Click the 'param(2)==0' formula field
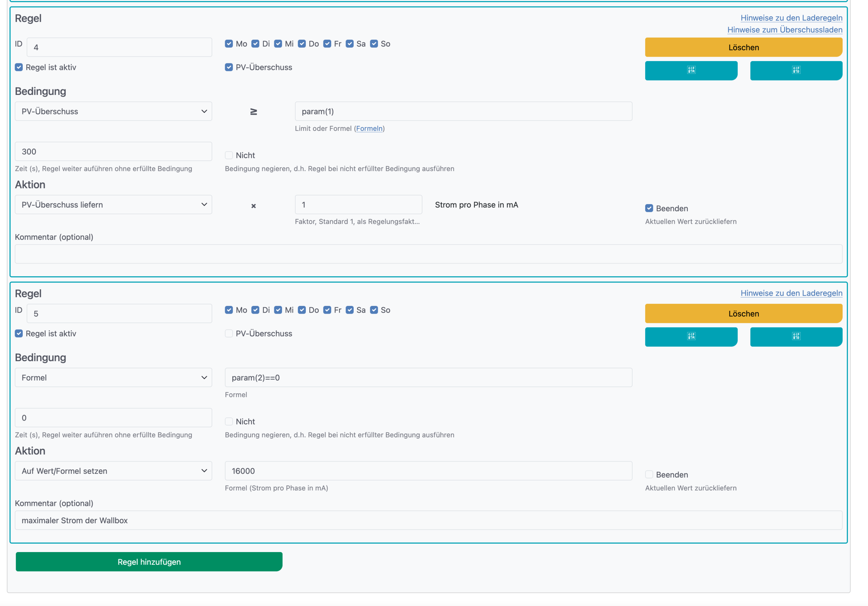The height and width of the screenshot is (606, 868). [x=428, y=378]
